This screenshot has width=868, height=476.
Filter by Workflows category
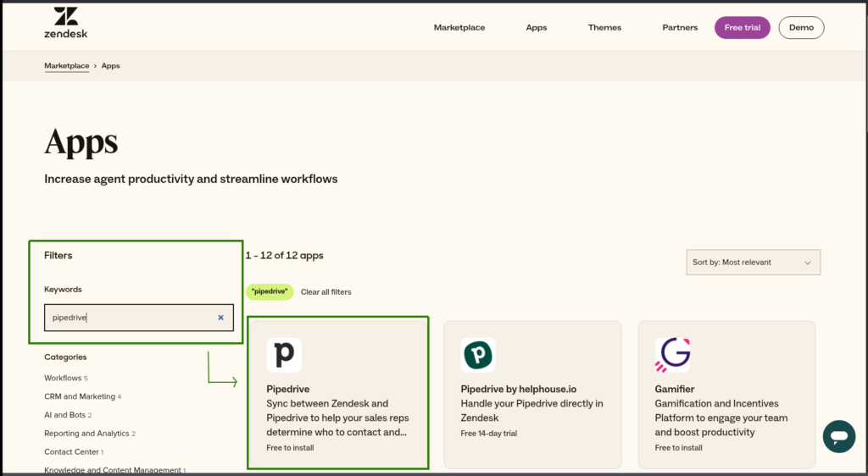(x=66, y=378)
